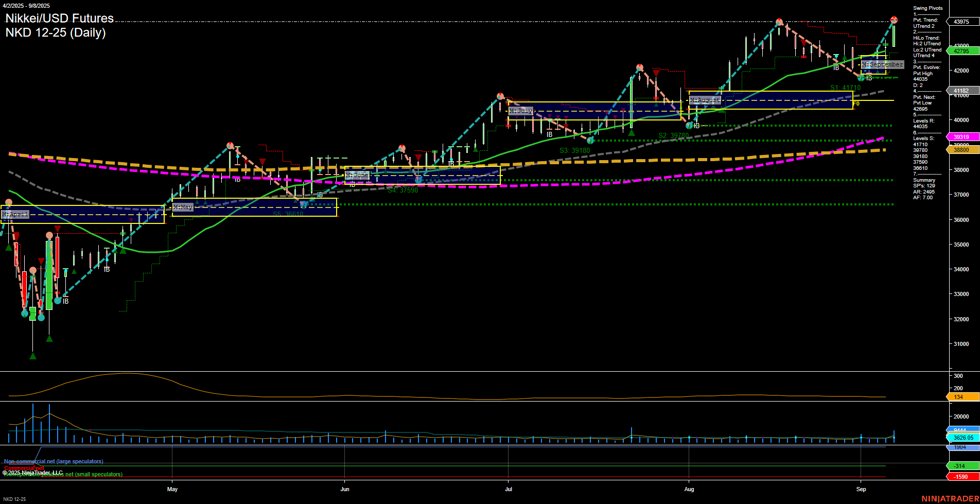Toggle the Non-commercial net (large speculators) legend

[x=53, y=461]
